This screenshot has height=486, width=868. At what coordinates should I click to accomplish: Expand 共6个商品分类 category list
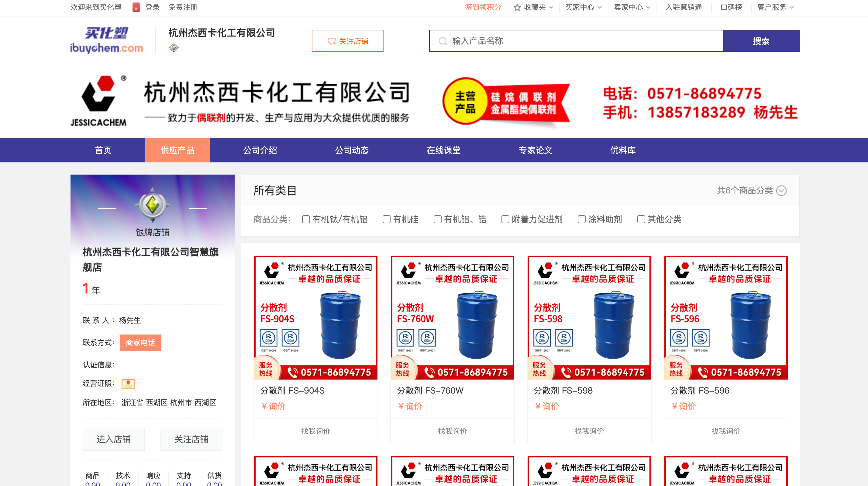[x=751, y=191]
